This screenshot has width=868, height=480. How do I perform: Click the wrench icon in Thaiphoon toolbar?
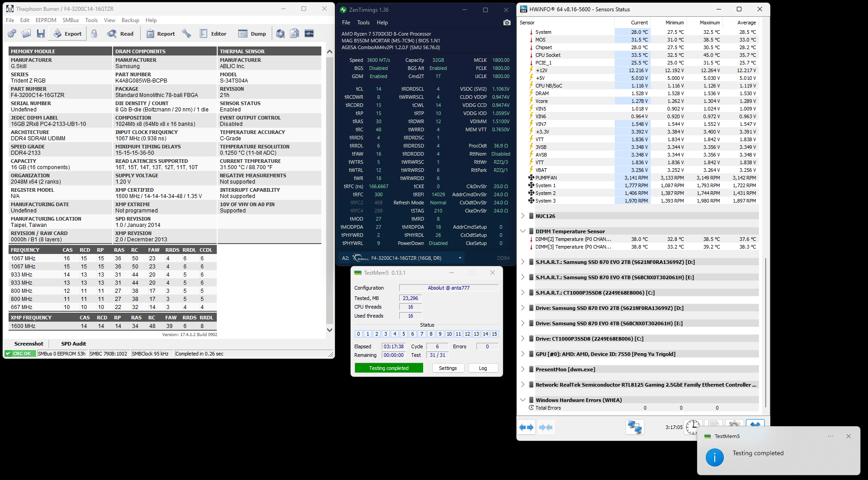[x=187, y=34]
